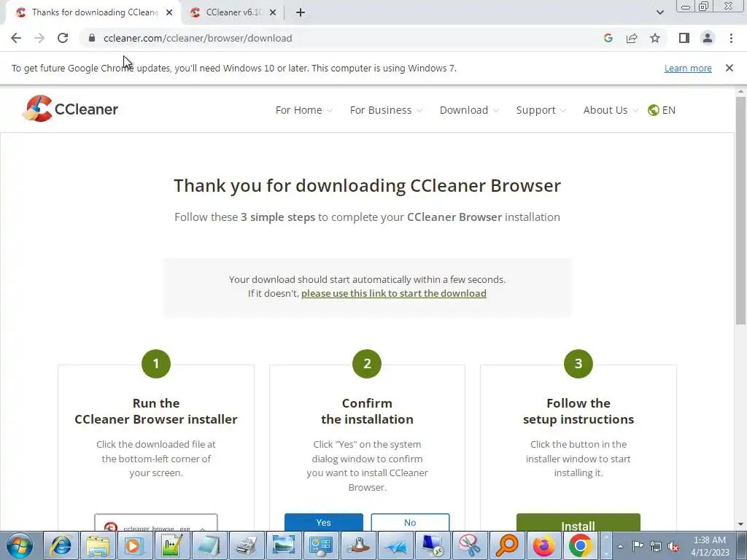Open the printer/fax taskbar icon
The height and width of the screenshot is (560, 747).
[247, 545]
